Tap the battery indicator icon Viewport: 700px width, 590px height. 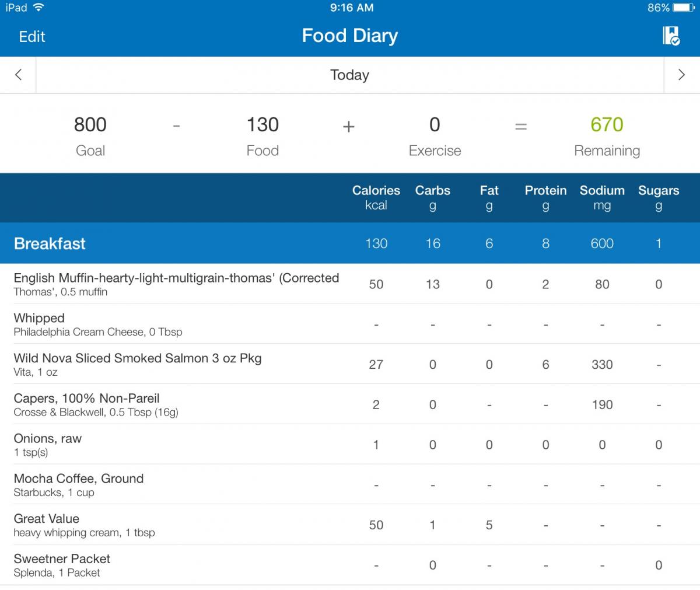[x=684, y=8]
